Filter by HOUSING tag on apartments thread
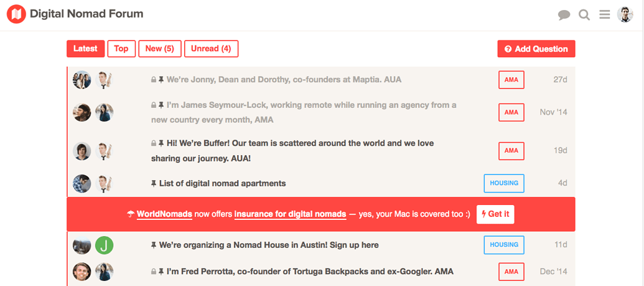 click(504, 183)
